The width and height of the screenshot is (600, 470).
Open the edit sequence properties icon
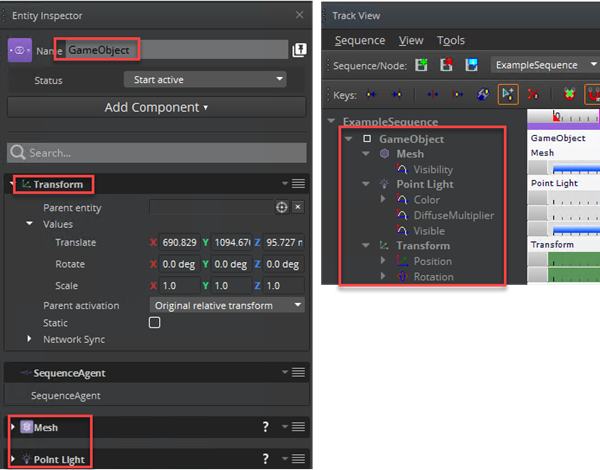pyautogui.click(x=469, y=66)
